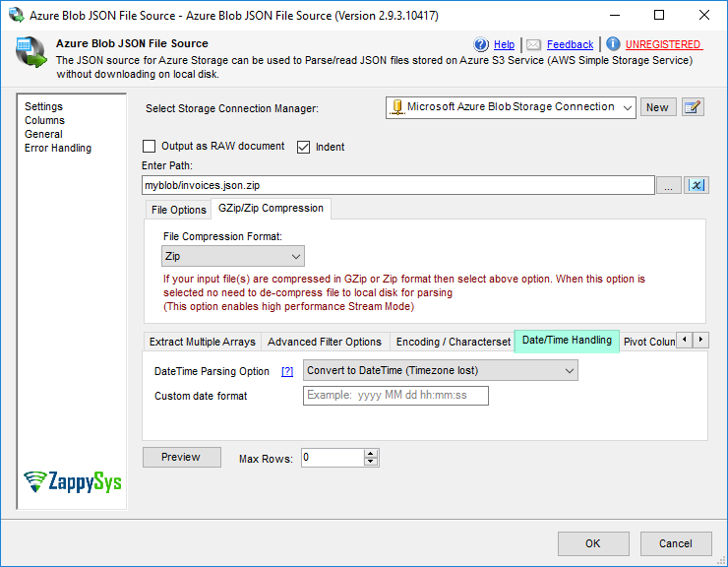This screenshot has width=728, height=567.
Task: Open Storage Connection Manager dropdown
Action: tap(628, 108)
